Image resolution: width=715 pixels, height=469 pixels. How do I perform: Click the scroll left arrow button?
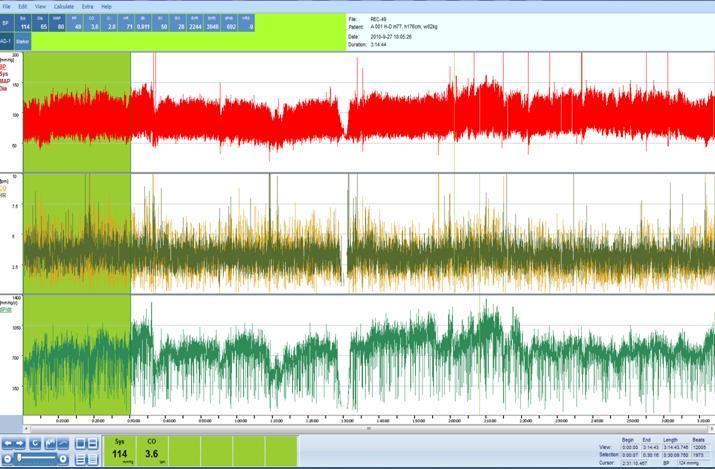click(8, 443)
